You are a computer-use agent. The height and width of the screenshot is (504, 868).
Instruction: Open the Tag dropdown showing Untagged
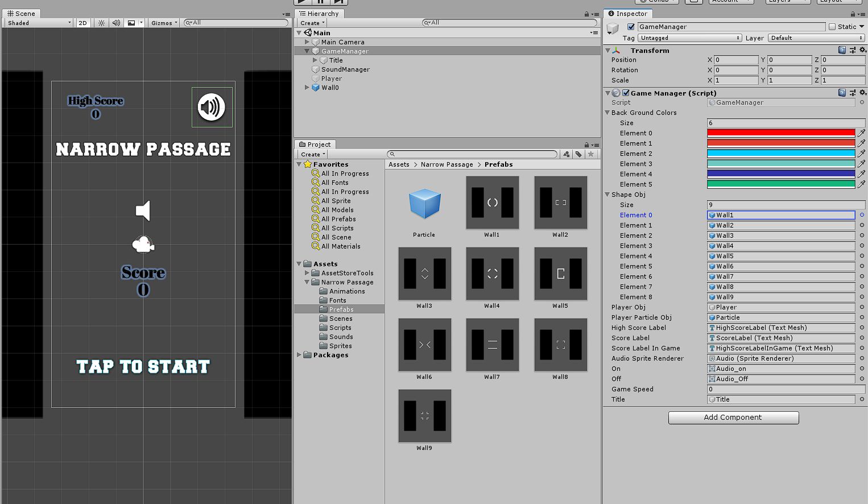(689, 38)
